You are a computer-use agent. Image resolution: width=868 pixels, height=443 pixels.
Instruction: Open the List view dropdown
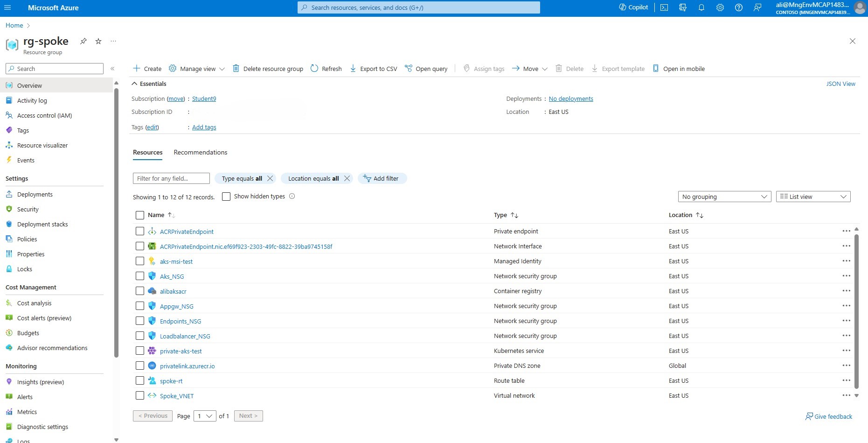click(x=813, y=197)
